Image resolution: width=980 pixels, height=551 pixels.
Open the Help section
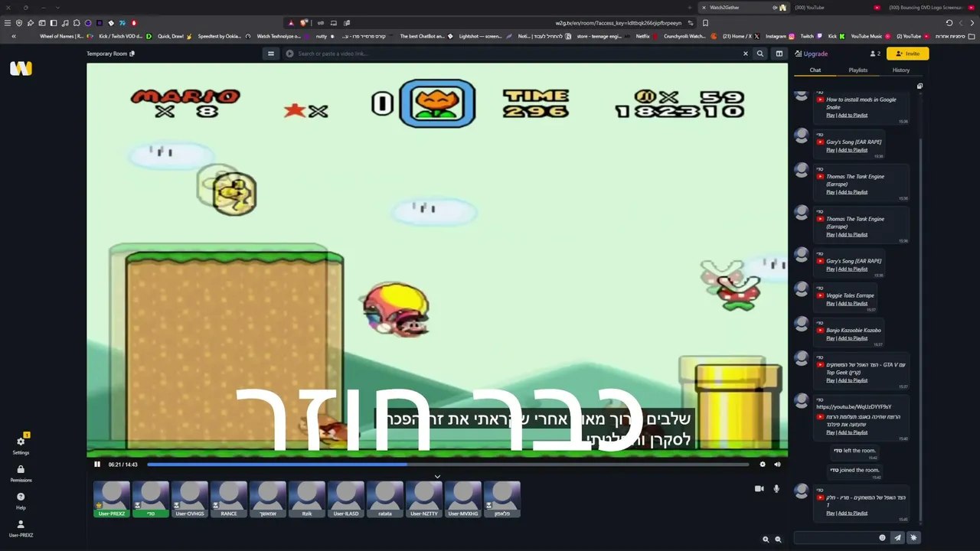21,500
